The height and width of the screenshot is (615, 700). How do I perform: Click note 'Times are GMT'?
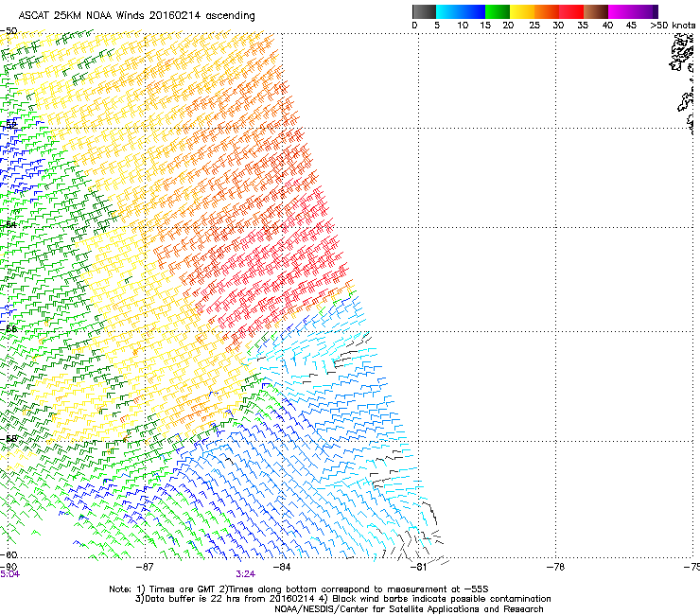click(181, 589)
